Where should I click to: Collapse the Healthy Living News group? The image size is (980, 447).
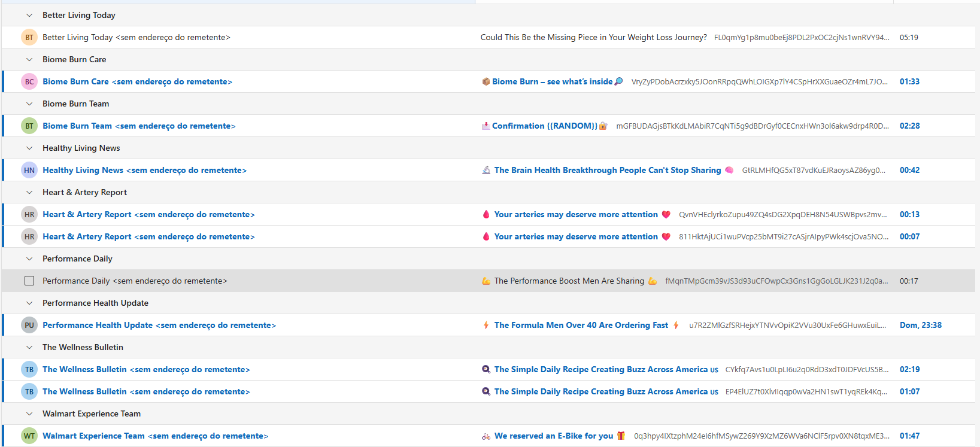pos(29,148)
